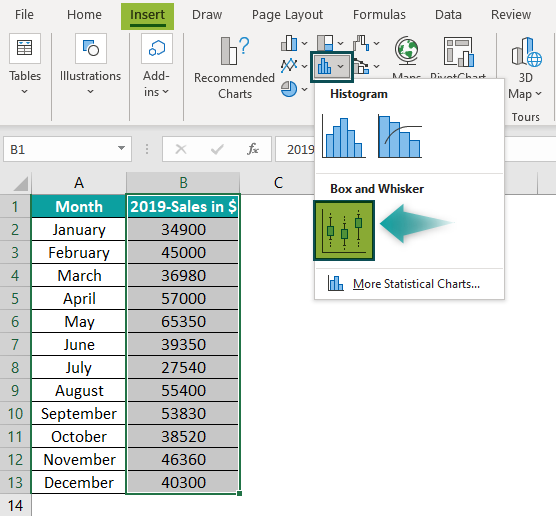556x516 pixels.
Task: Click the Insert Function fx icon
Action: [x=253, y=149]
